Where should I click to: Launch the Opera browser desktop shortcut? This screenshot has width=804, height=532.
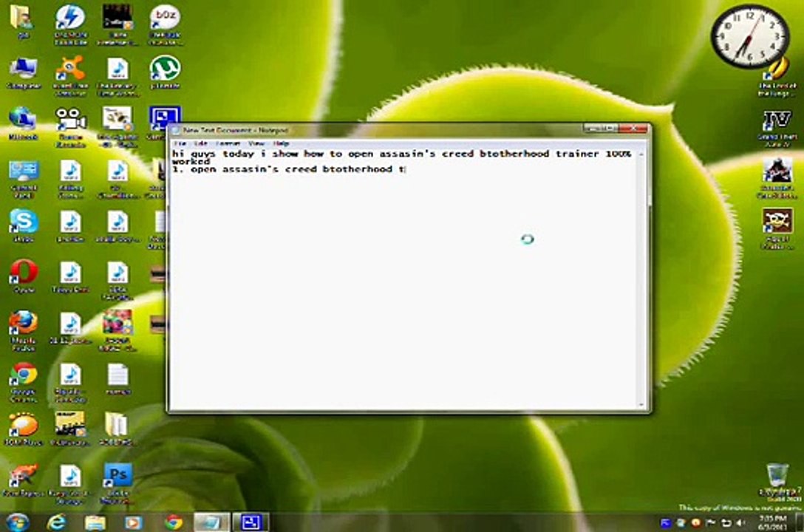(23, 276)
